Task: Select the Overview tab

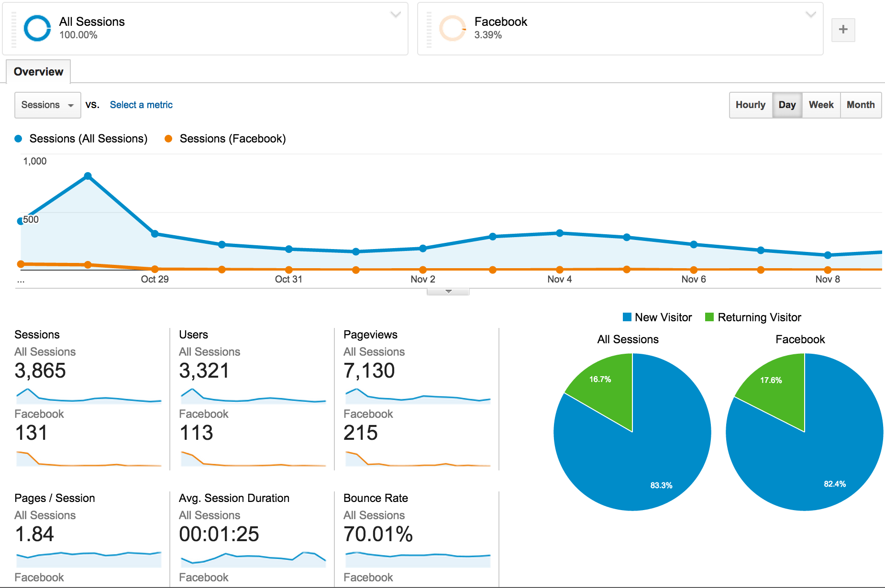Action: (38, 71)
